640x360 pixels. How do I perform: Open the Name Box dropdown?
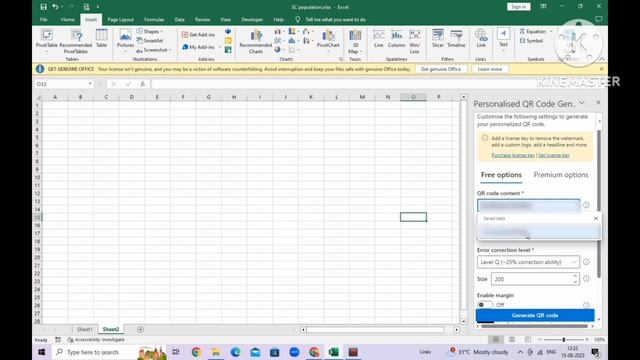pyautogui.click(x=90, y=84)
